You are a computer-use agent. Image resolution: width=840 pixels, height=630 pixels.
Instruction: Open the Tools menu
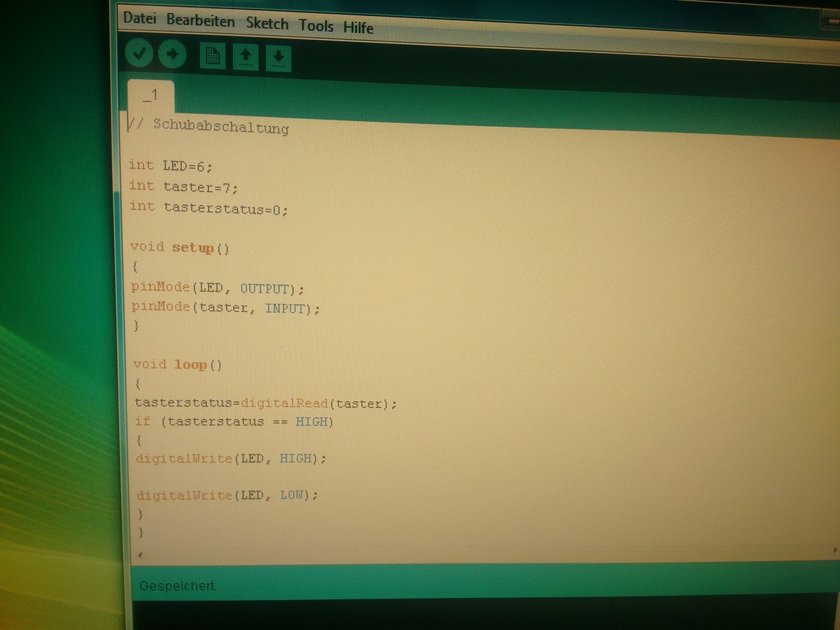[316, 26]
